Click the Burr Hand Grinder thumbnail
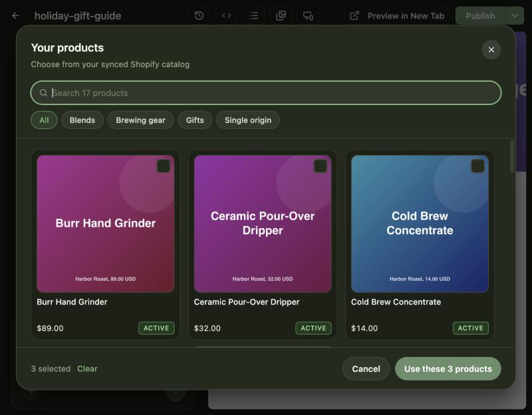 click(106, 223)
